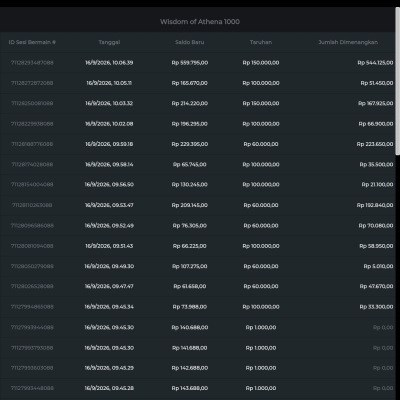Image resolution: width=400 pixels, height=400 pixels.
Task: Select date cell 16/9/2026, 09.45.29
Action: coord(109,368)
